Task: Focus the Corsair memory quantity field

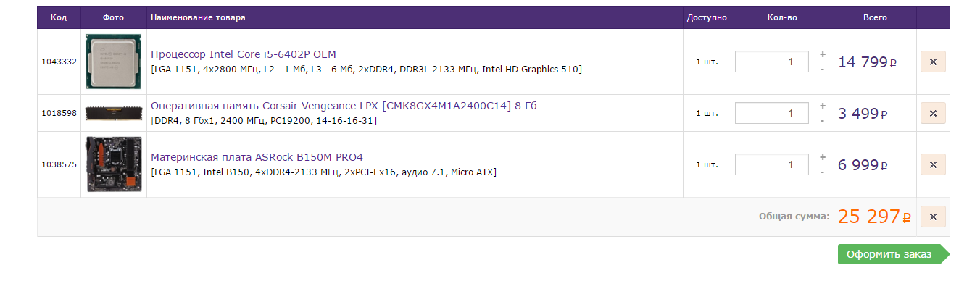Action: click(x=771, y=113)
